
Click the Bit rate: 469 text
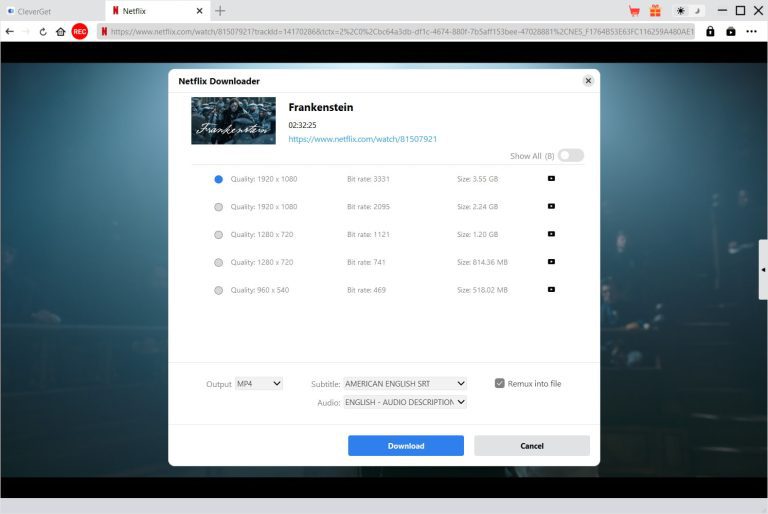pyautogui.click(x=366, y=290)
